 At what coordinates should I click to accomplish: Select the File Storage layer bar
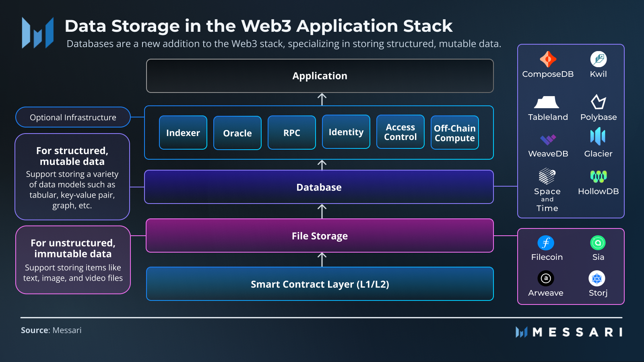[x=320, y=236]
